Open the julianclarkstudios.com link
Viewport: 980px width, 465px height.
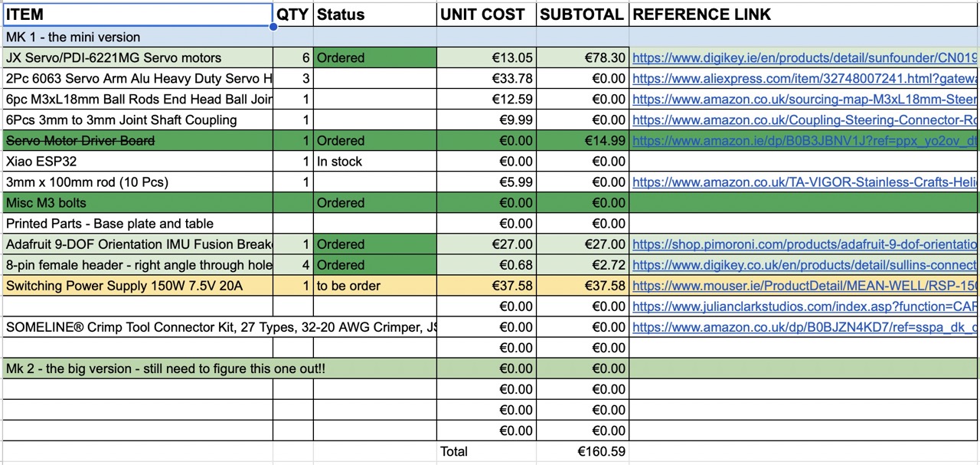click(x=805, y=306)
